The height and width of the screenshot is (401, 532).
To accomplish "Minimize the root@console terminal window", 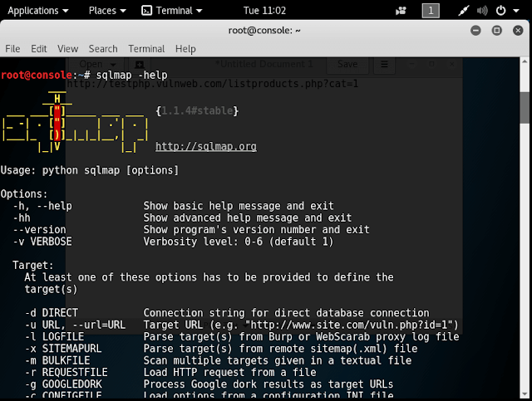I will click(x=475, y=31).
